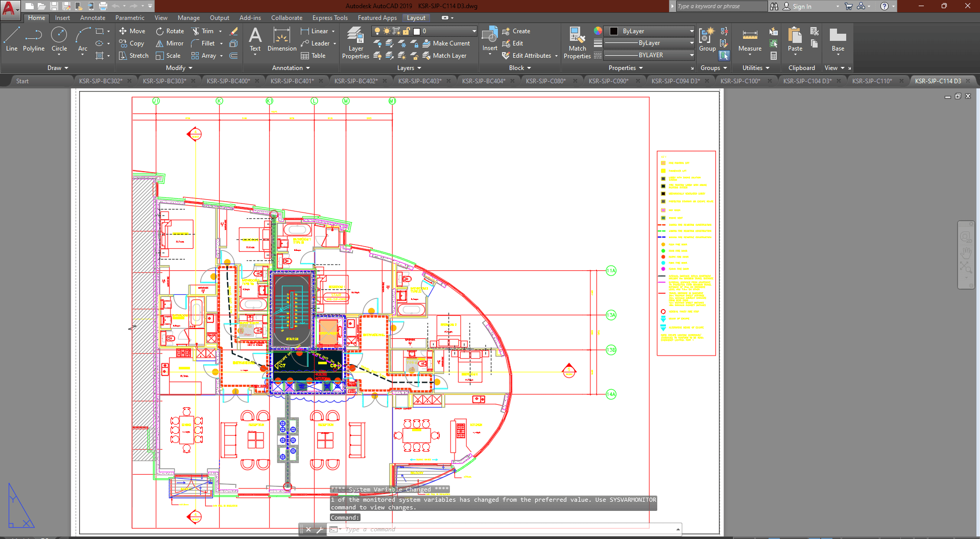Open the Annotate ribbon tab
This screenshot has height=539, width=980.
click(x=92, y=18)
